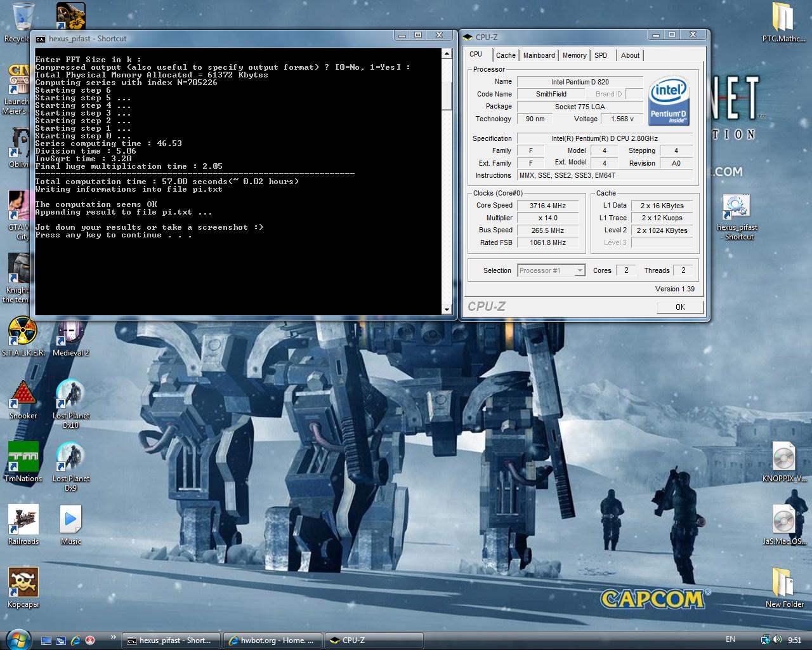The height and width of the screenshot is (650, 812).
Task: Launch the S.T.A.L.K.E.R. desktop shortcut
Action: [23, 336]
